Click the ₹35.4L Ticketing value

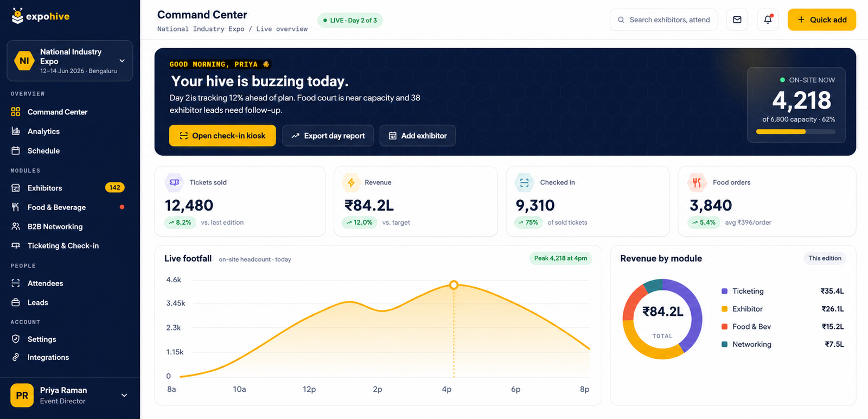832,291
